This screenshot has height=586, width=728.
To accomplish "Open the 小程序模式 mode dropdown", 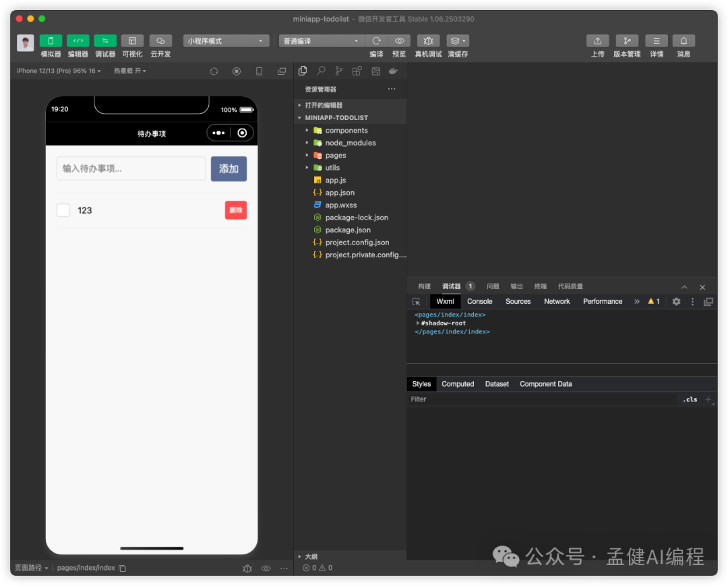I will (226, 41).
